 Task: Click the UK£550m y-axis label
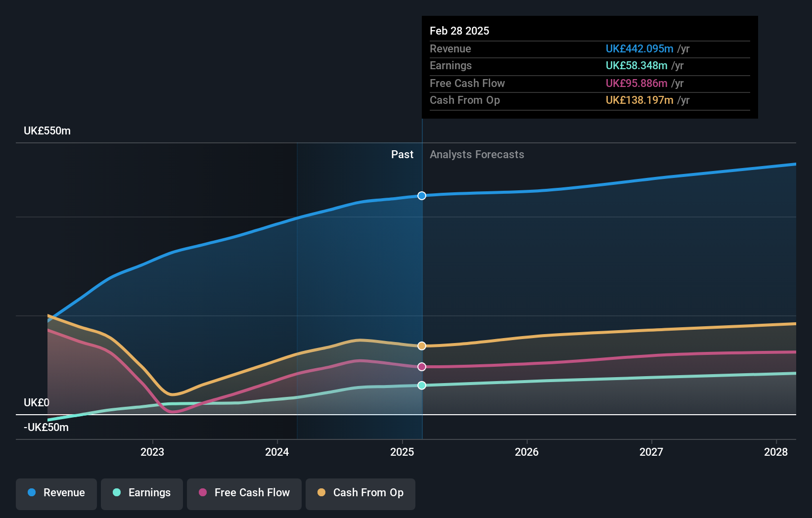click(47, 131)
